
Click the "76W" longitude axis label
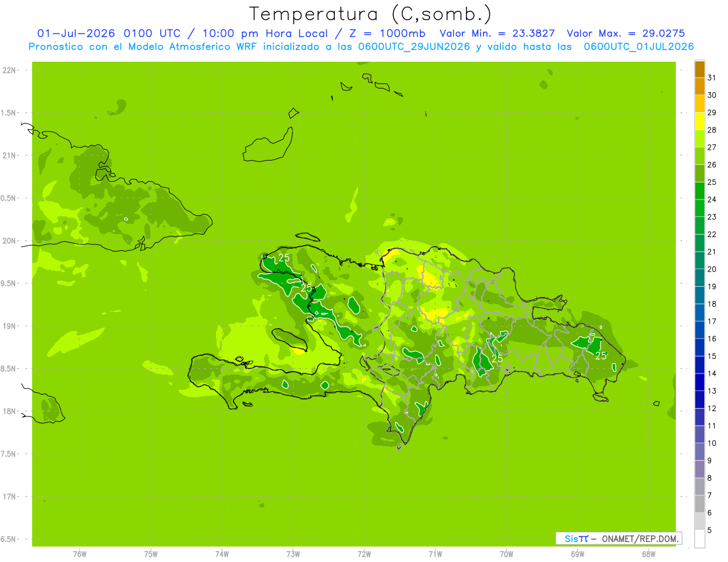point(79,554)
